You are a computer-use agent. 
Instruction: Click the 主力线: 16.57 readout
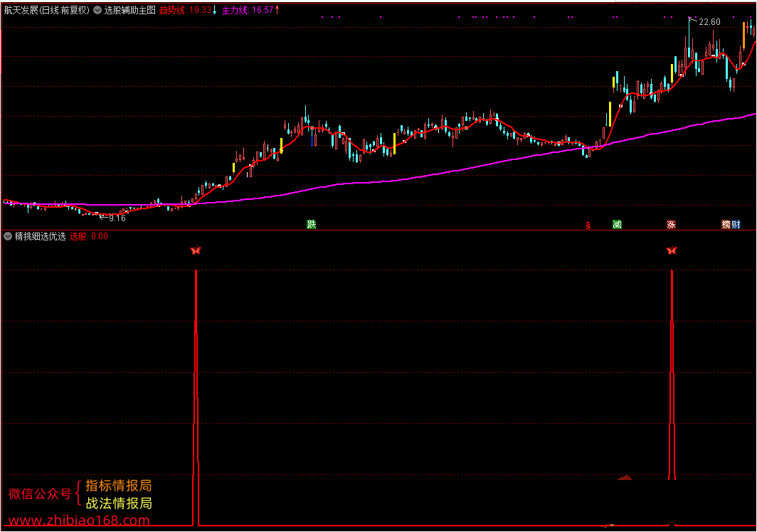click(248, 10)
